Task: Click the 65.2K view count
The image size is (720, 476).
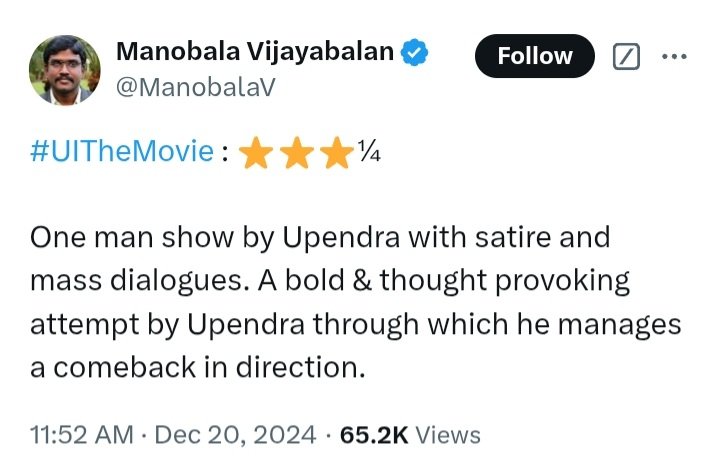Action: 374,435
